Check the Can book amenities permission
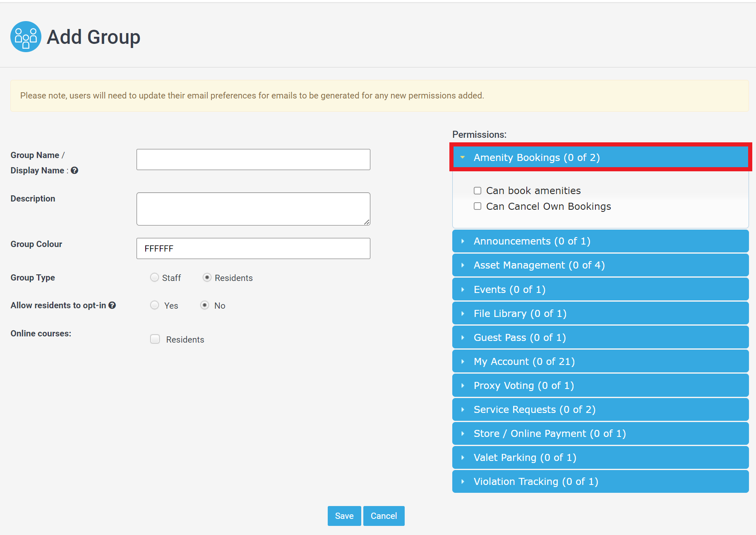This screenshot has width=756, height=535. pos(478,190)
